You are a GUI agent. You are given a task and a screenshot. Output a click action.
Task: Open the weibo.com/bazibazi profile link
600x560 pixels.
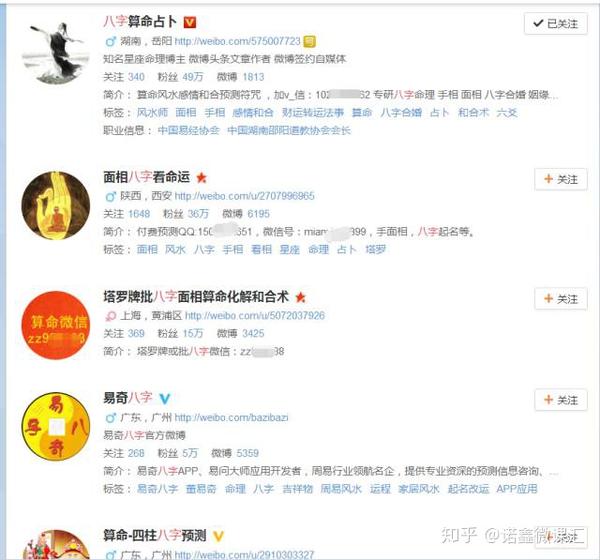[232, 418]
